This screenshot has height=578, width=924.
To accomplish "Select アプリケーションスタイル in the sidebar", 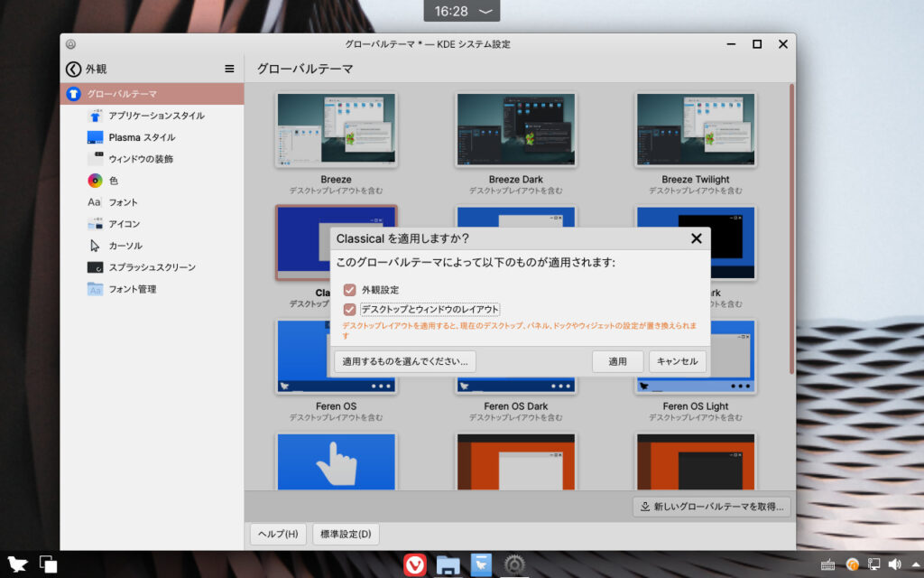I will [152, 116].
